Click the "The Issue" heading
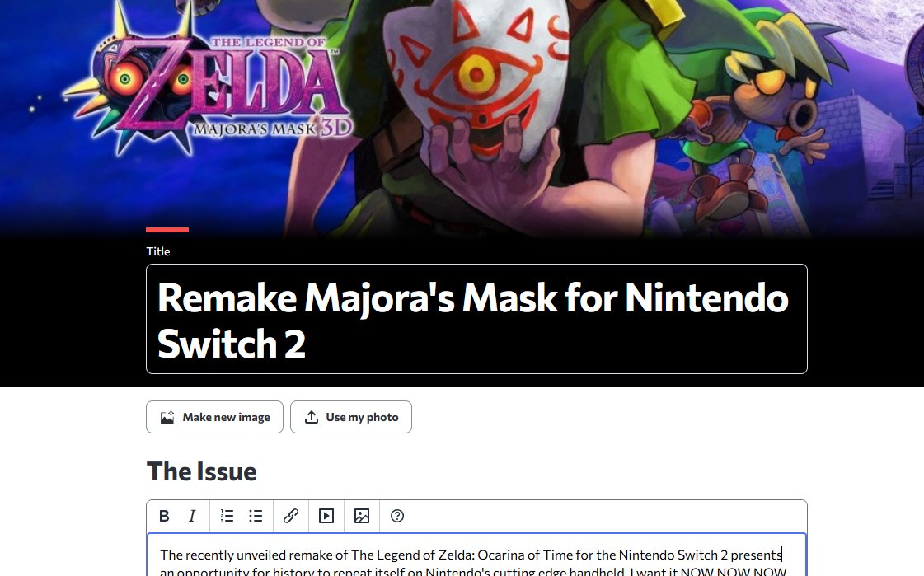 (x=202, y=471)
